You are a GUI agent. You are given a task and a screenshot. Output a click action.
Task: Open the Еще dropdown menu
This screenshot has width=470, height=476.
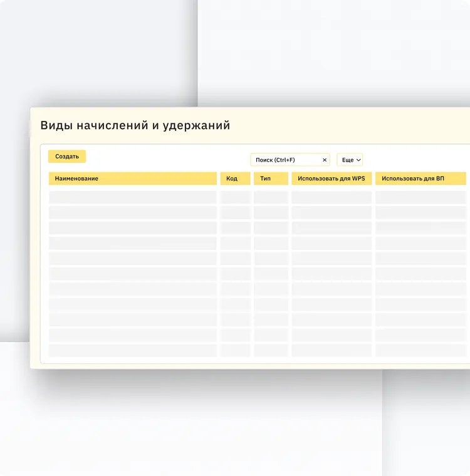pos(350,160)
